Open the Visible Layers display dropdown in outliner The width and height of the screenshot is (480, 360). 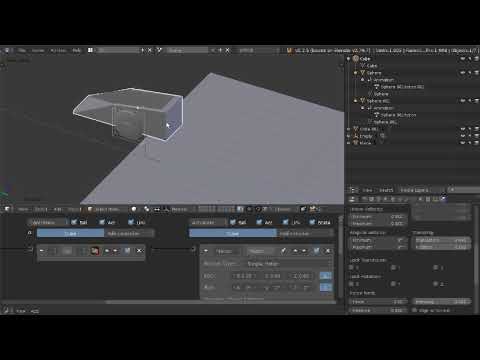click(421, 190)
